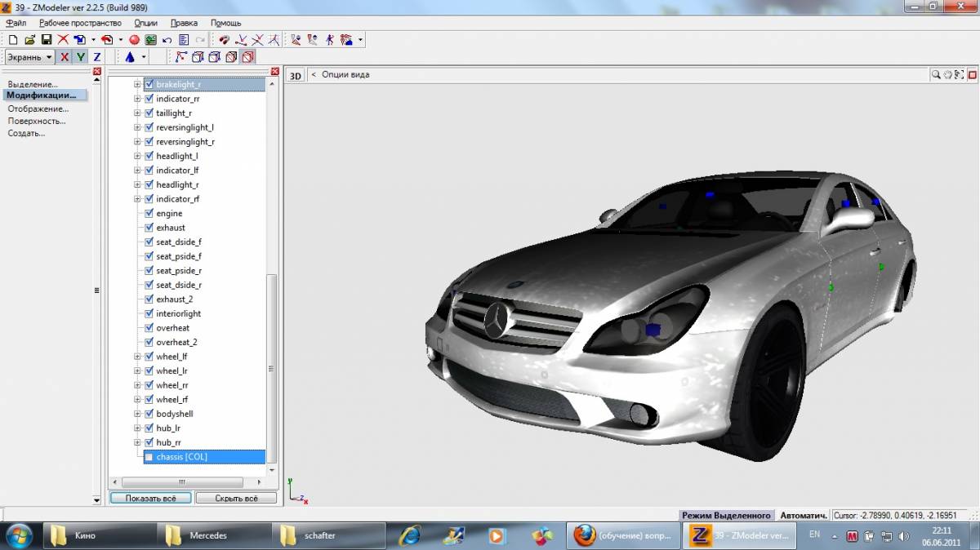Open the Поверхность... tools section

pyautogui.click(x=37, y=121)
